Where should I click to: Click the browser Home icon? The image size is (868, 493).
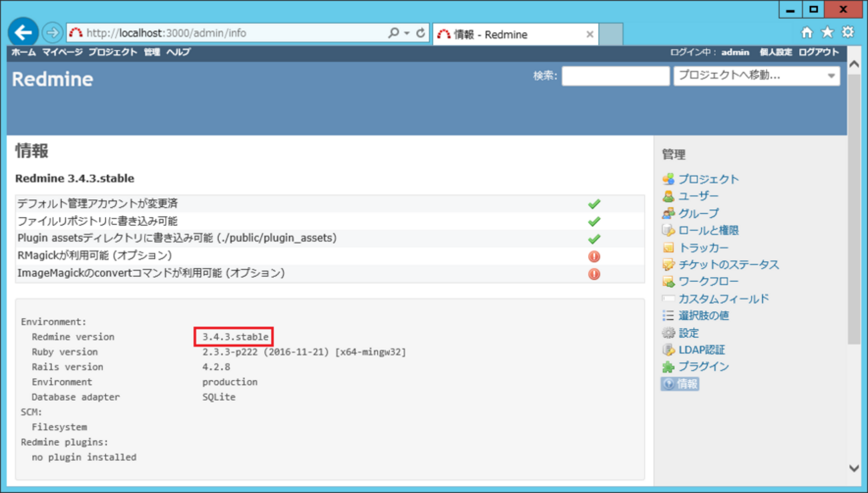807,32
